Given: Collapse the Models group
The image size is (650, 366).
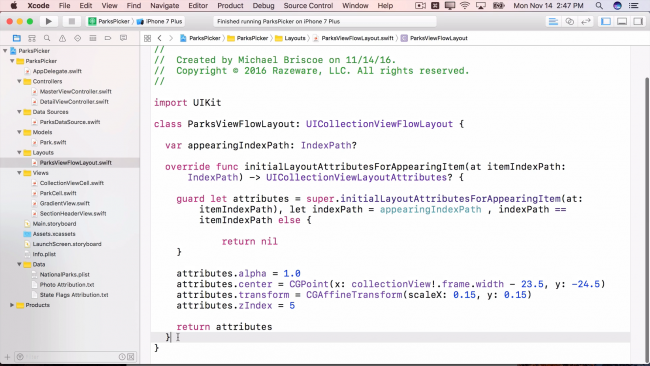Looking at the screenshot, I should [x=19, y=132].
